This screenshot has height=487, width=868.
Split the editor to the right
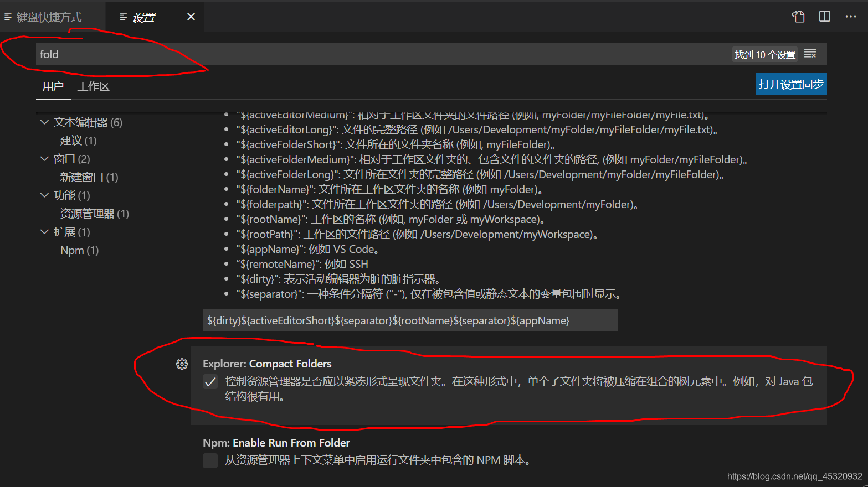[x=825, y=17]
